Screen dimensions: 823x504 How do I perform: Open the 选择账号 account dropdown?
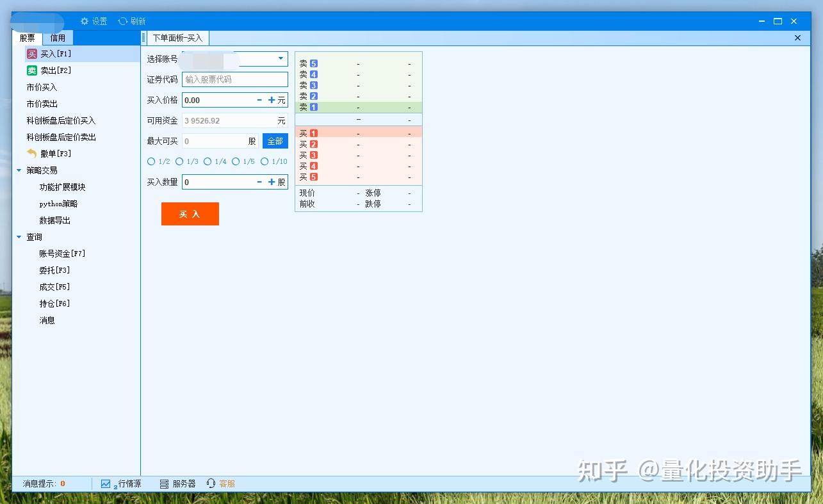[x=281, y=59]
